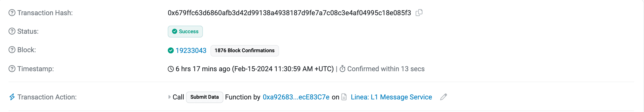Click the green checkmark beside block number
This screenshot has width=644, height=112.
click(171, 51)
